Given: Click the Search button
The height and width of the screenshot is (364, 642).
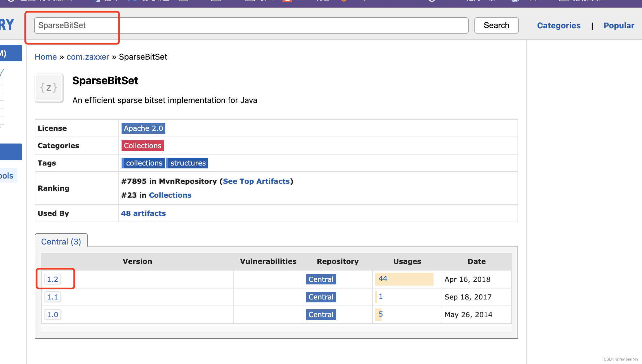Looking at the screenshot, I should coord(496,25).
